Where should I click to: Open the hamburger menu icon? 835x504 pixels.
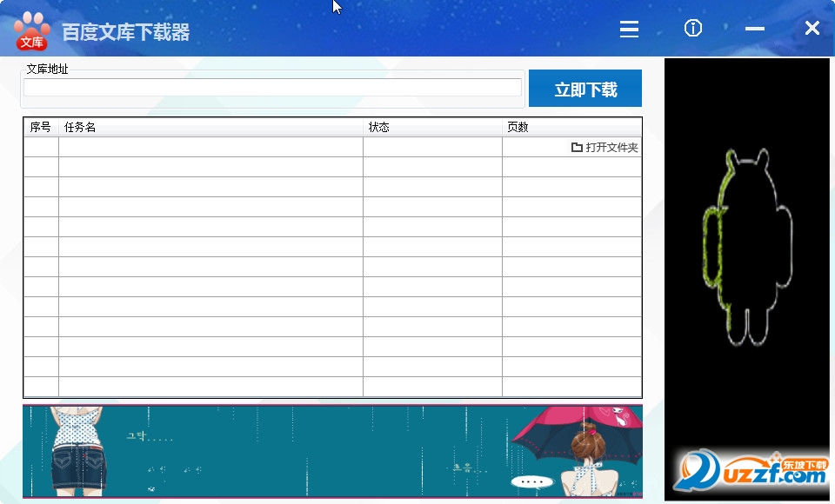(629, 29)
